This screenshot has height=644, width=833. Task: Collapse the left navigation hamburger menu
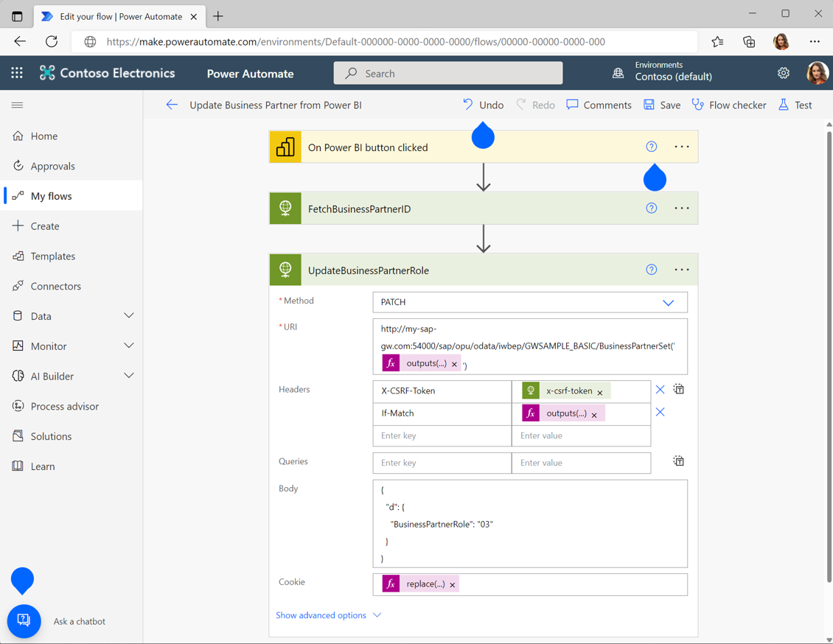[x=17, y=105]
